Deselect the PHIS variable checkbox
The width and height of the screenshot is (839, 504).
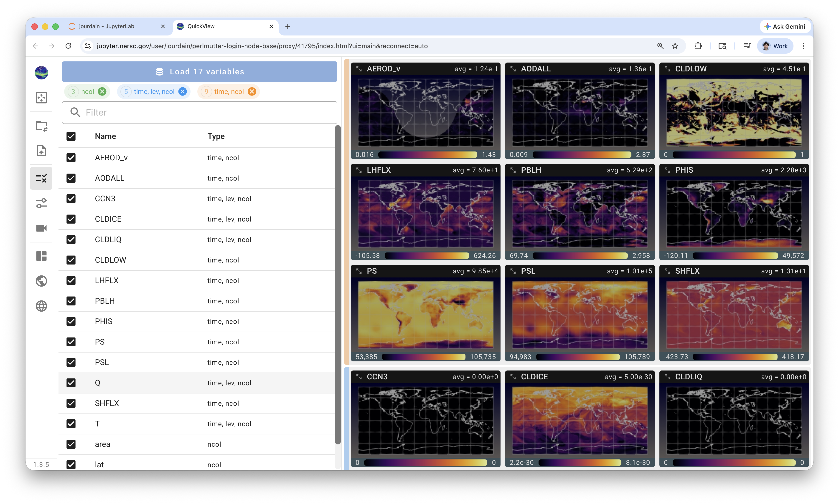(x=71, y=321)
